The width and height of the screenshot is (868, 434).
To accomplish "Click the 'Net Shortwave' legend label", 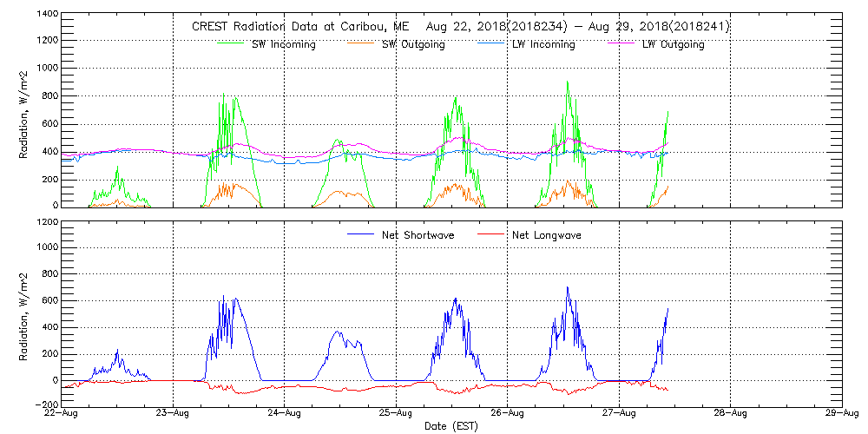I will [x=419, y=235].
